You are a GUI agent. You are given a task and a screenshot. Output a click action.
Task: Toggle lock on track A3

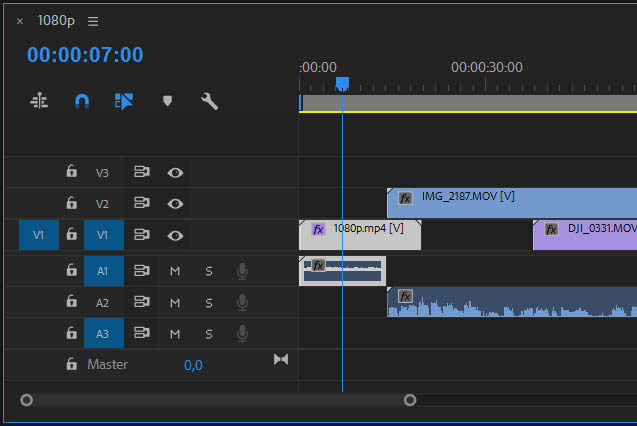[72, 333]
